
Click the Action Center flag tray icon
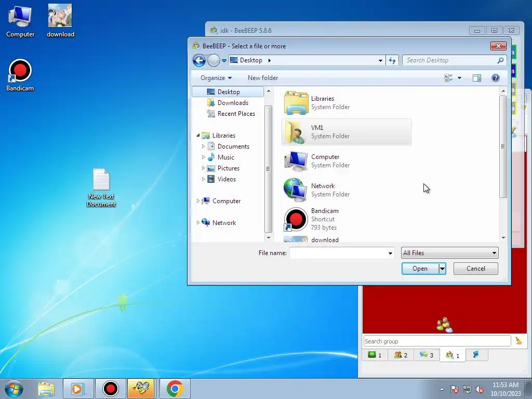point(454,390)
